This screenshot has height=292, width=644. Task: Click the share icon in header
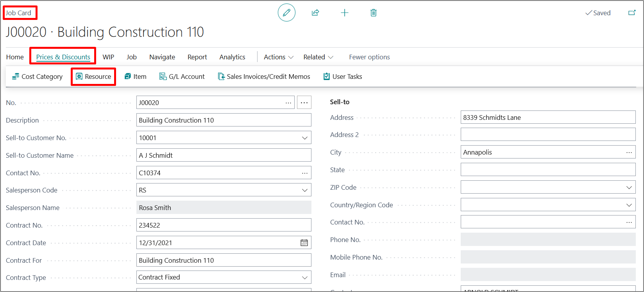(x=315, y=13)
